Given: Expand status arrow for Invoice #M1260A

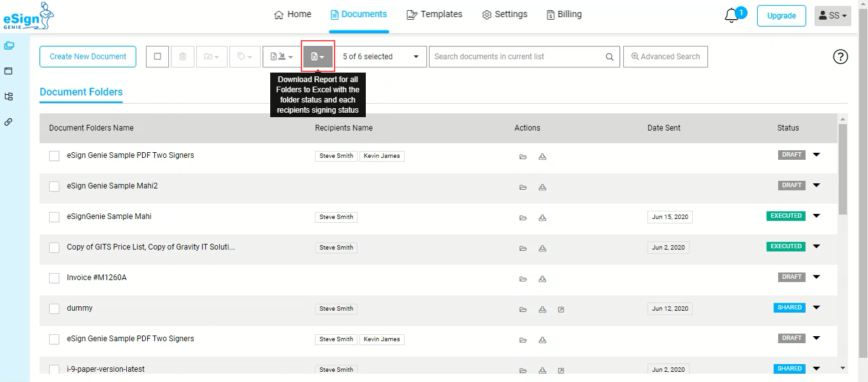Looking at the screenshot, I should click(x=816, y=277).
